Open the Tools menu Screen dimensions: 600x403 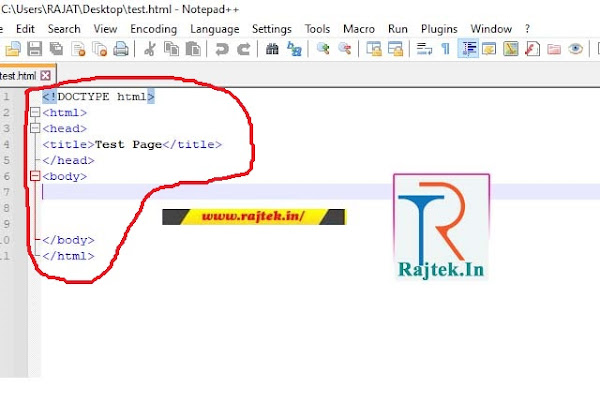[x=317, y=29]
